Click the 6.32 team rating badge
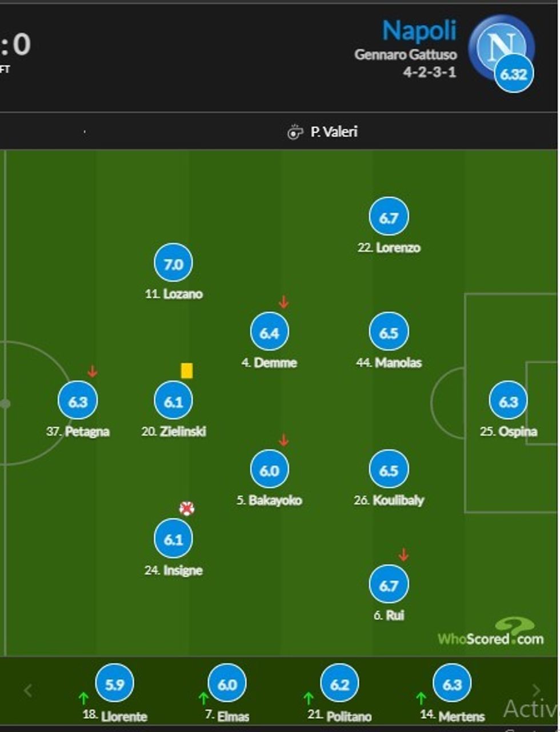560x732 pixels. tap(514, 74)
